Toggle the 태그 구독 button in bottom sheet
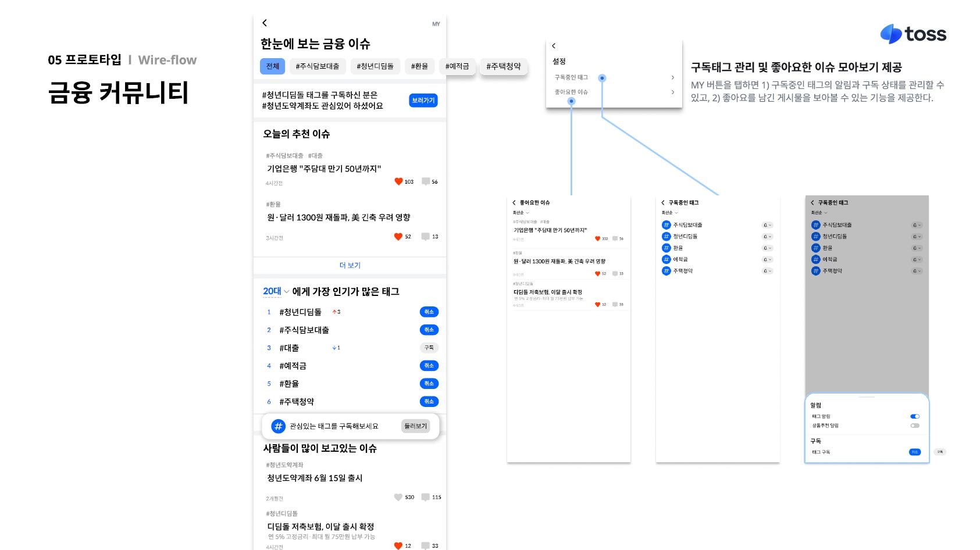This screenshot has width=980, height=550. [x=914, y=452]
